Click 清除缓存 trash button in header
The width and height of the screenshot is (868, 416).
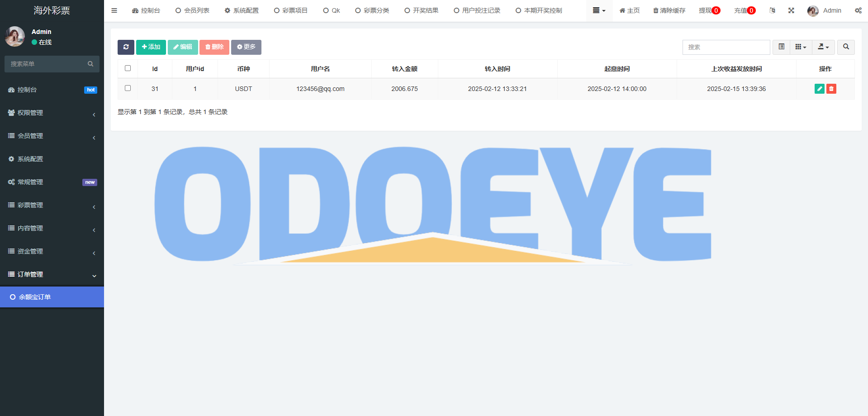669,10
